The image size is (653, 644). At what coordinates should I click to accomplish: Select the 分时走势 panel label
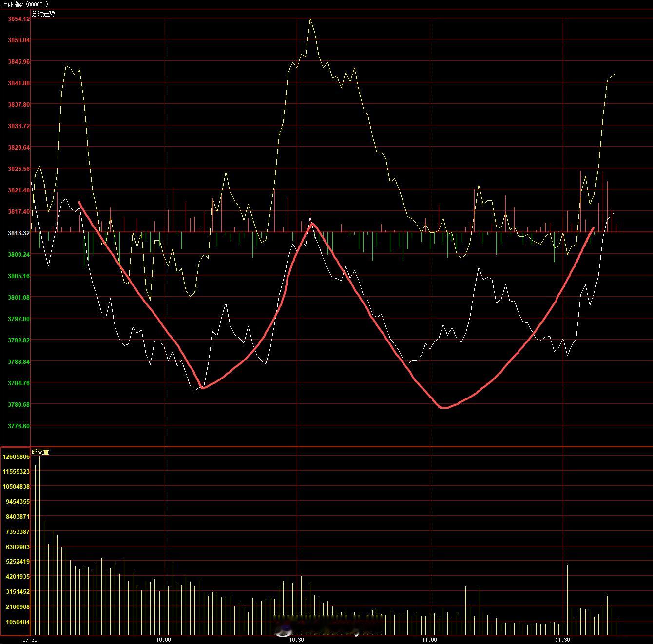point(43,14)
